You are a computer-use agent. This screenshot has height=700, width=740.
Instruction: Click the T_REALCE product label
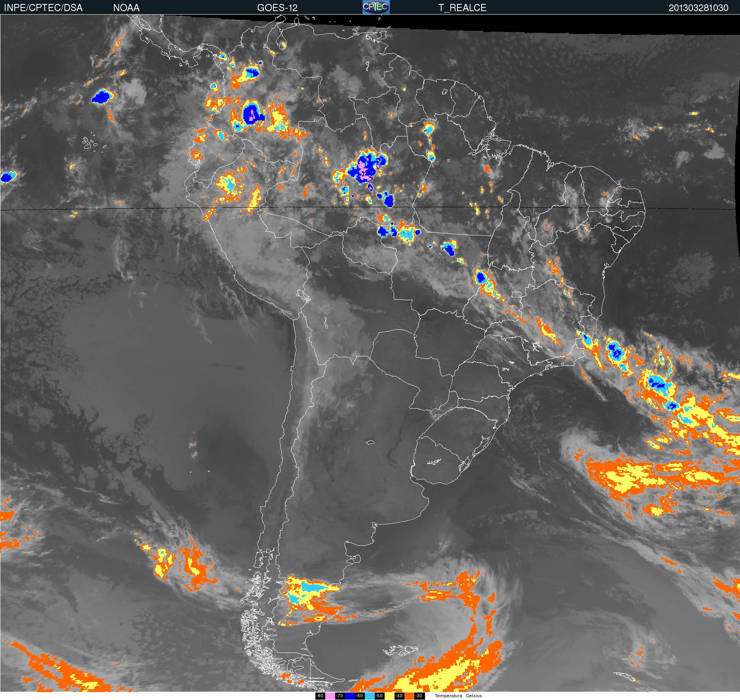click(462, 8)
